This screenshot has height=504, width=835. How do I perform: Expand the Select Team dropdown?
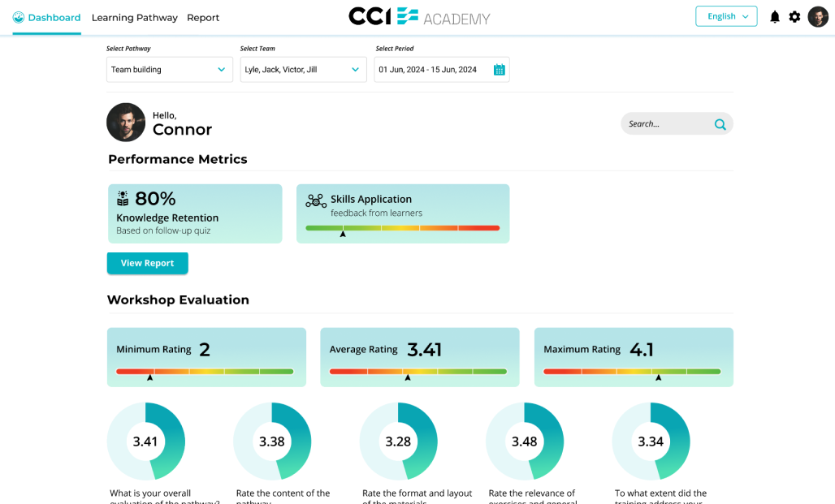[304, 70]
